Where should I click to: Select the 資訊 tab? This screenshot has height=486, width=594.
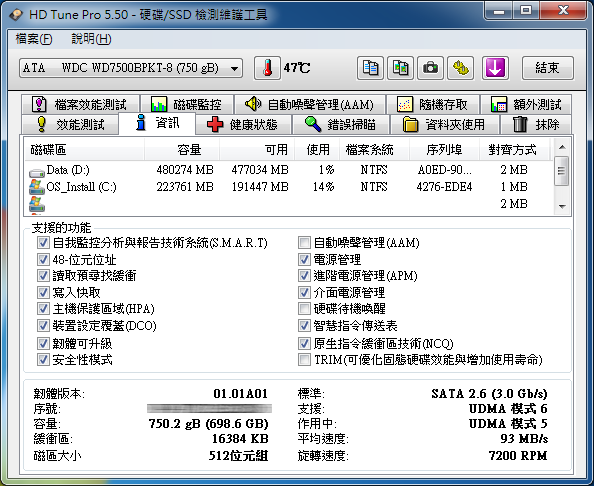click(157, 123)
